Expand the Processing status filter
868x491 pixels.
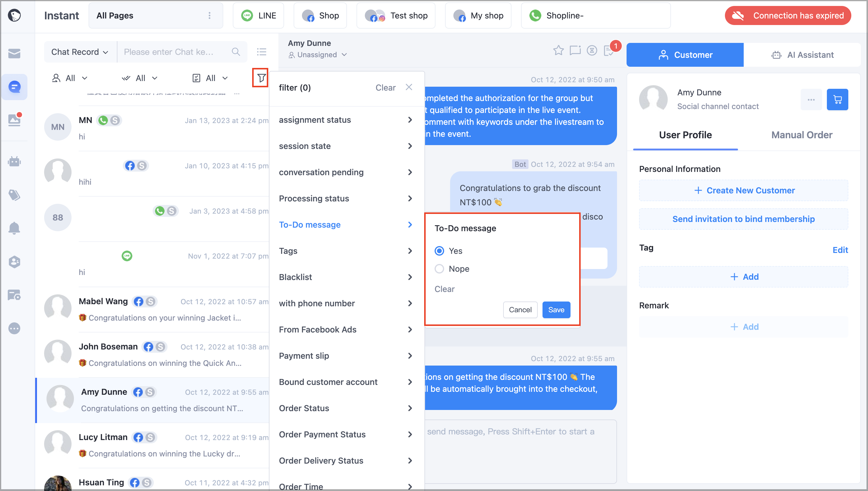pos(346,198)
